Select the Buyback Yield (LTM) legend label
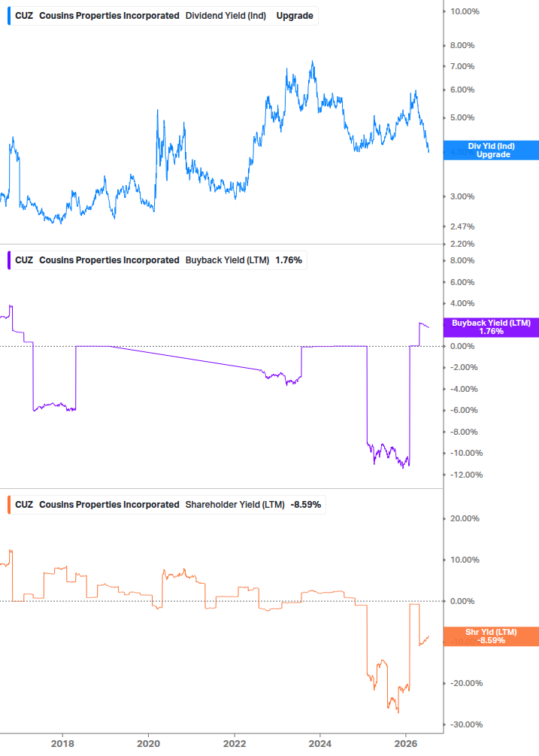 [x=227, y=260]
